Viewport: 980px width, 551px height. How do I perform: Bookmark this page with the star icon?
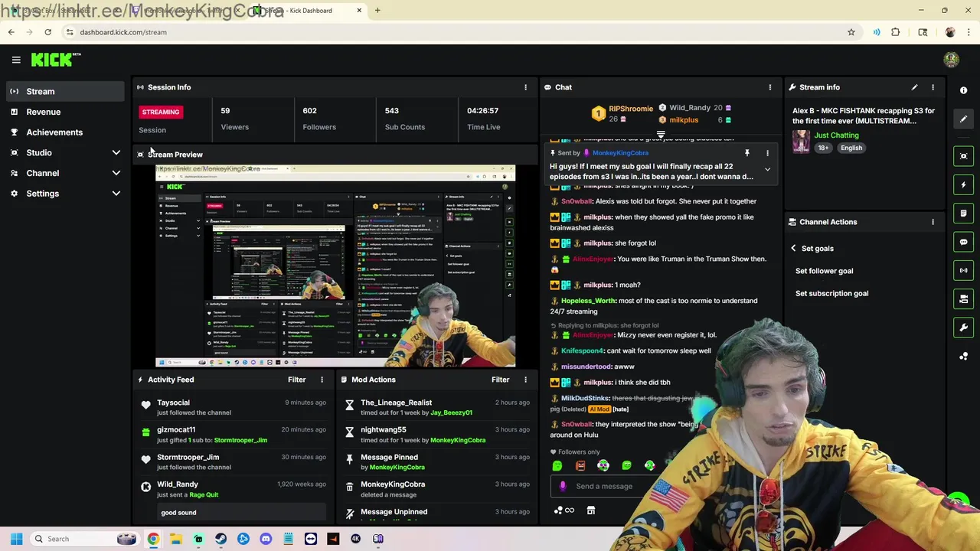coord(851,32)
